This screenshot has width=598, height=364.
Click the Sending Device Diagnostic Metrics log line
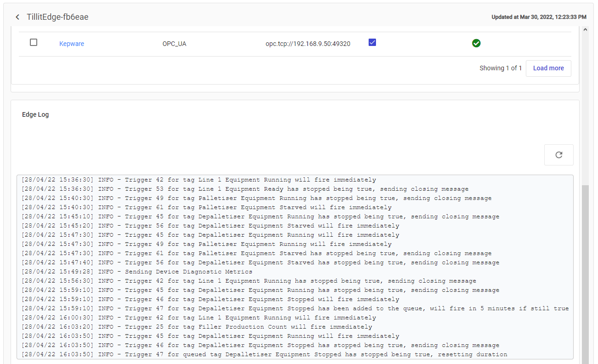click(137, 272)
